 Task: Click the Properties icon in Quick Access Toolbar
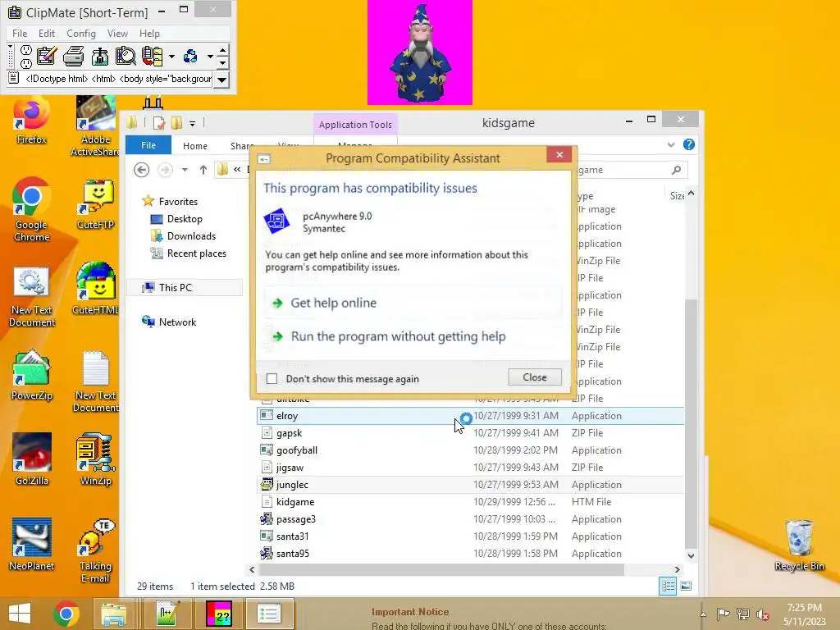click(159, 123)
